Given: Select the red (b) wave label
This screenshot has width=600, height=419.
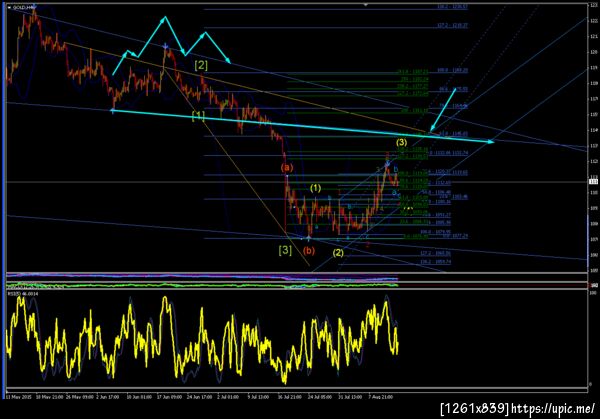Looking at the screenshot, I should [309, 251].
